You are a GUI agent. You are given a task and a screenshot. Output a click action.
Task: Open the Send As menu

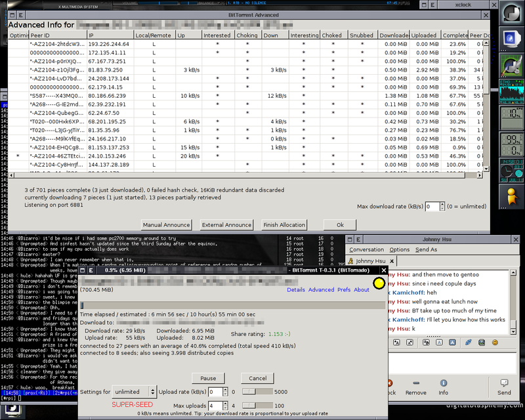[x=426, y=249]
